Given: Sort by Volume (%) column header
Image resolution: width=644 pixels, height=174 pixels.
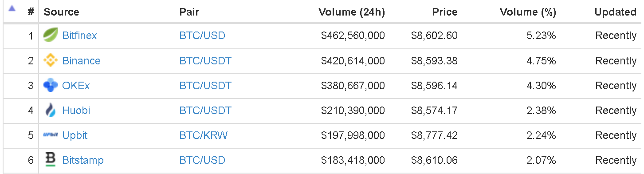Looking at the screenshot, I should coord(528,12).
